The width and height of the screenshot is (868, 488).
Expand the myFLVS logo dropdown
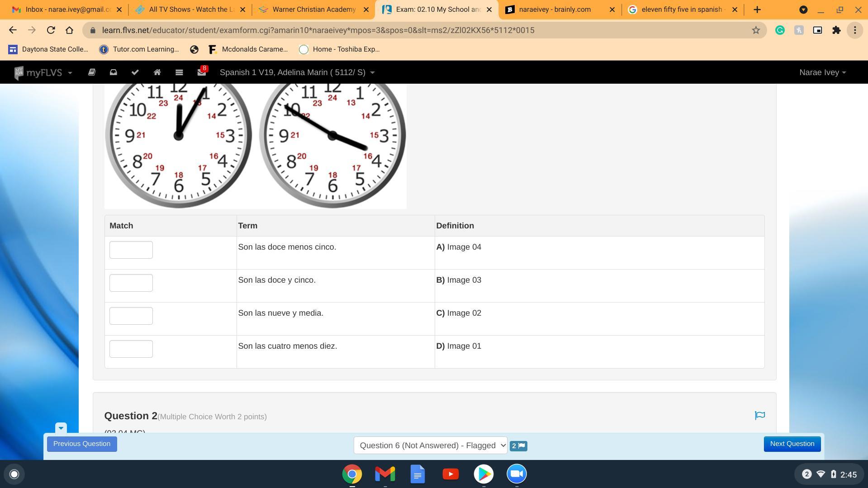[43, 72]
